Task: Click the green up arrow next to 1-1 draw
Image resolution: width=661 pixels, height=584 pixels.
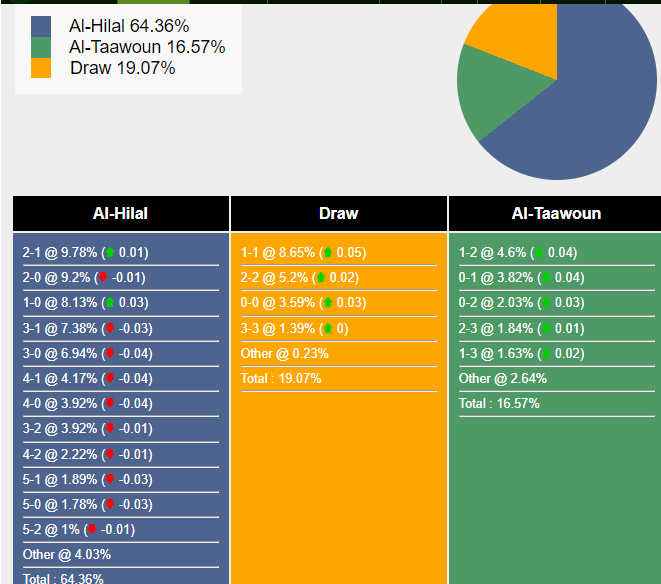Action: 327,253
